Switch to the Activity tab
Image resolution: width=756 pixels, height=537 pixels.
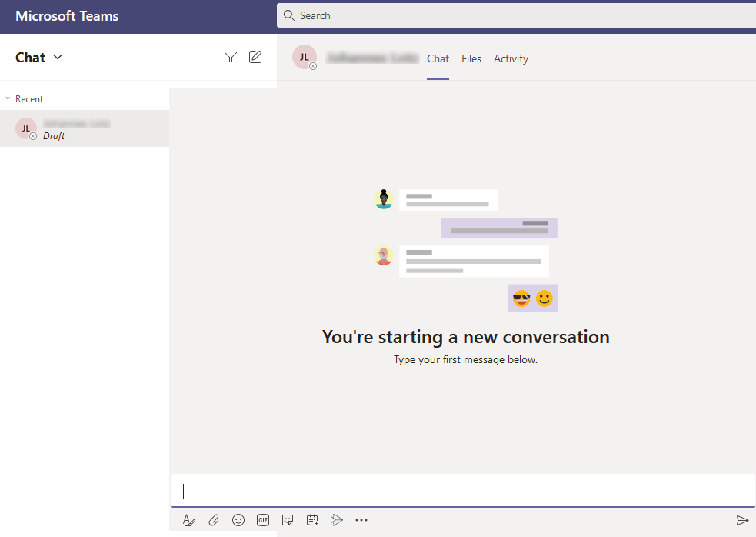pos(511,58)
